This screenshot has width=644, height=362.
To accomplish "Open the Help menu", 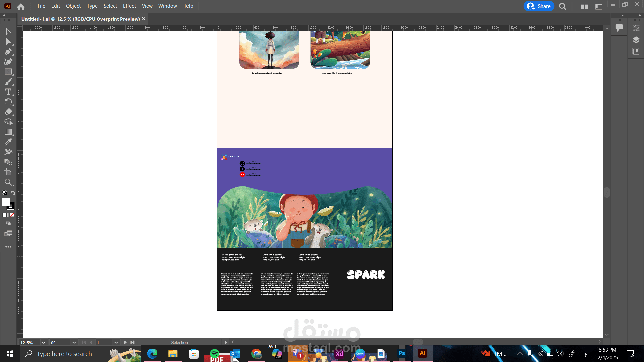I will (188, 6).
